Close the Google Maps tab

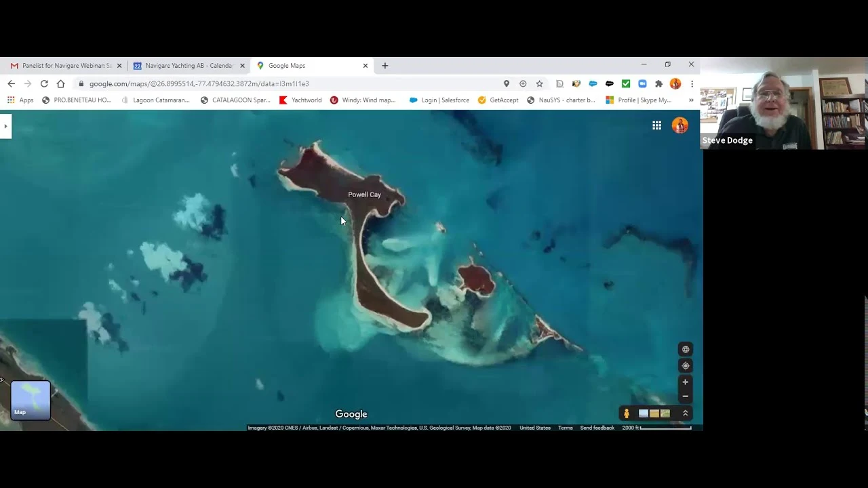366,66
